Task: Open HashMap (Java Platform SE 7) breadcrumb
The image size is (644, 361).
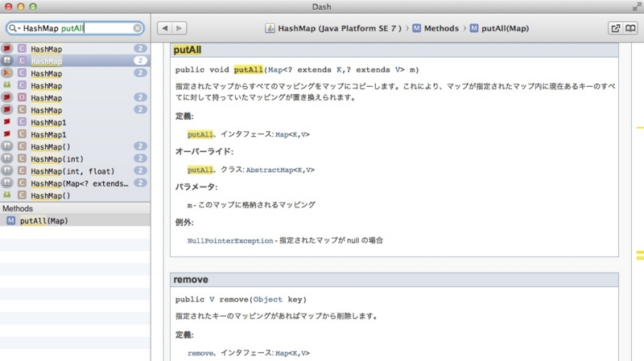Action: [340, 28]
